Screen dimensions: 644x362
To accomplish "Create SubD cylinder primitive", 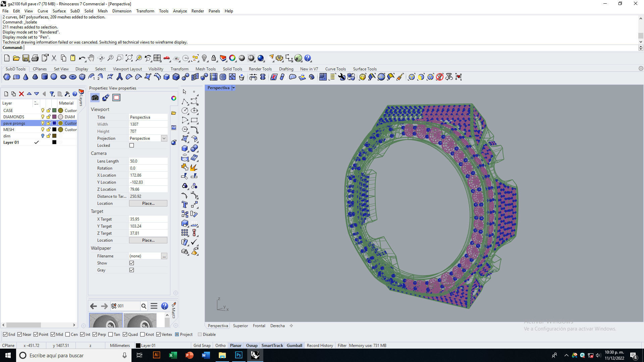I will tap(44, 77).
